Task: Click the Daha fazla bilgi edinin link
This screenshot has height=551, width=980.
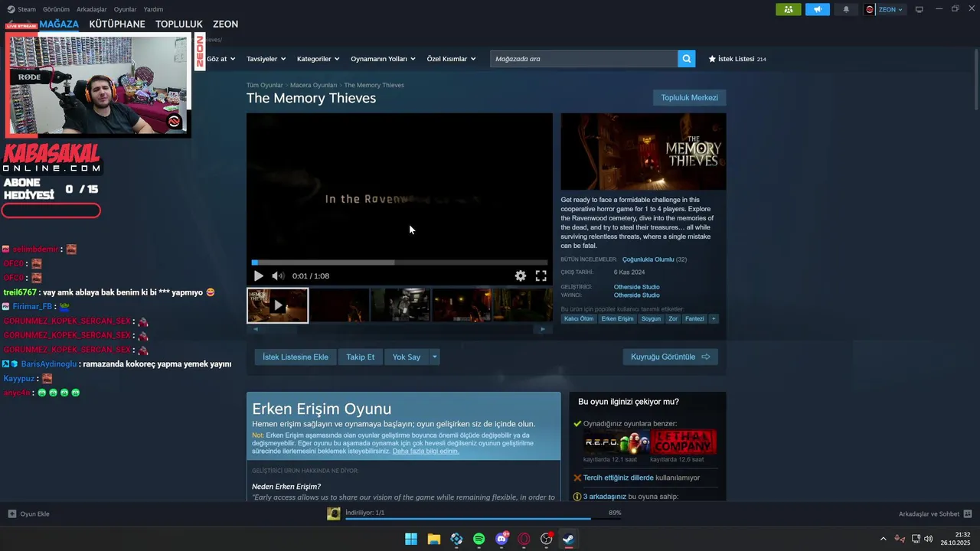Action: tap(426, 452)
